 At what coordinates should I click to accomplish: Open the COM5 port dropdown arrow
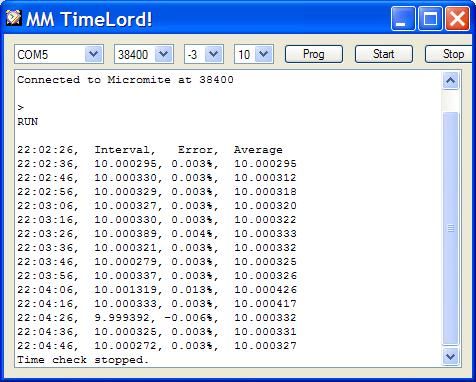93,54
